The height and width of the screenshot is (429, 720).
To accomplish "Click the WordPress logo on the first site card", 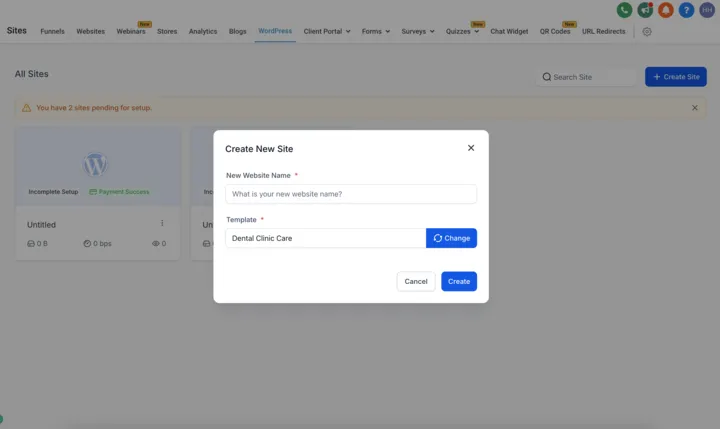I will tap(95, 164).
